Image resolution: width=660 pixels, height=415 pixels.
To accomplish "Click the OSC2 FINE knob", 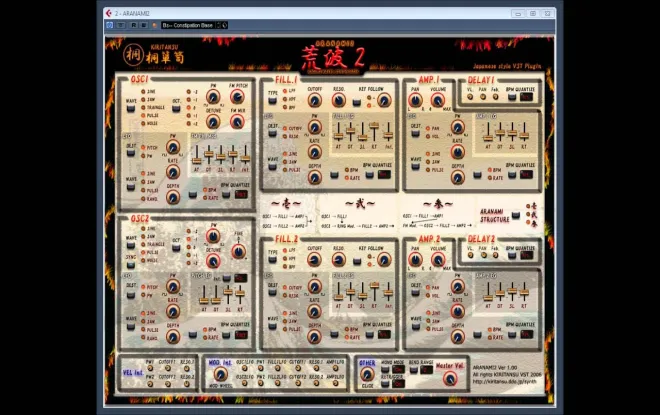I will (238, 252).
